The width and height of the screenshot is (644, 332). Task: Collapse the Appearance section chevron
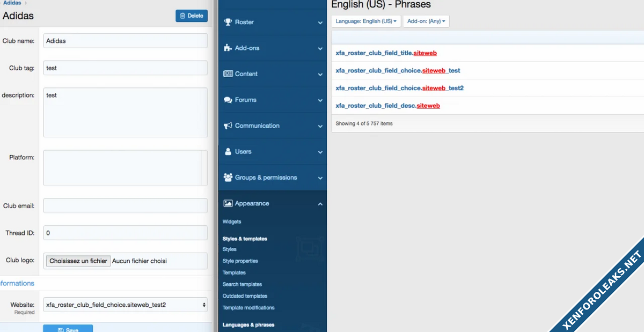point(320,204)
